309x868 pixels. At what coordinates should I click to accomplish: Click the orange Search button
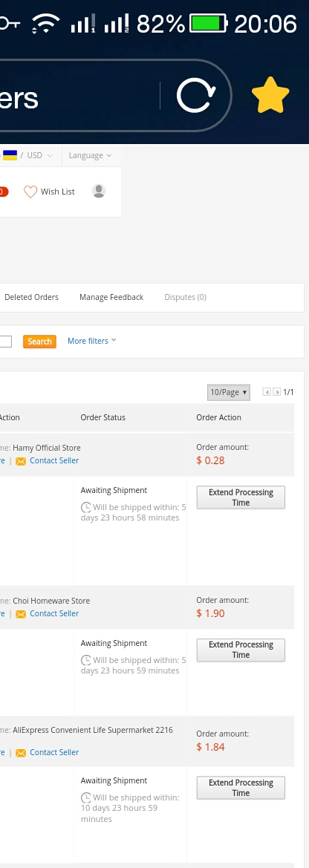40,342
